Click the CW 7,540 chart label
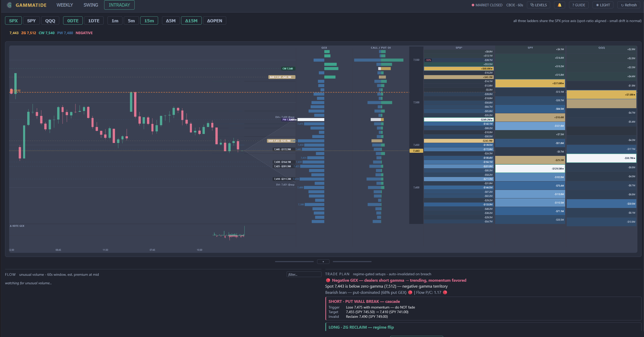 [288, 69]
